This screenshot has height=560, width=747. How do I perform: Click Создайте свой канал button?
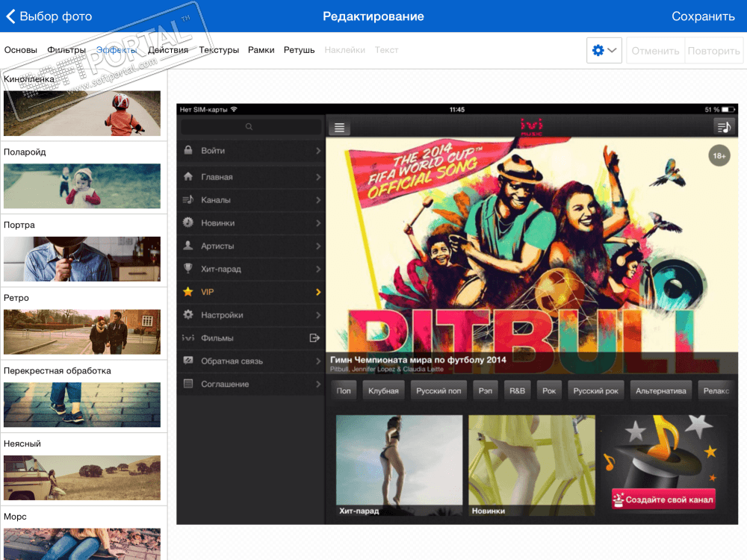[663, 499]
